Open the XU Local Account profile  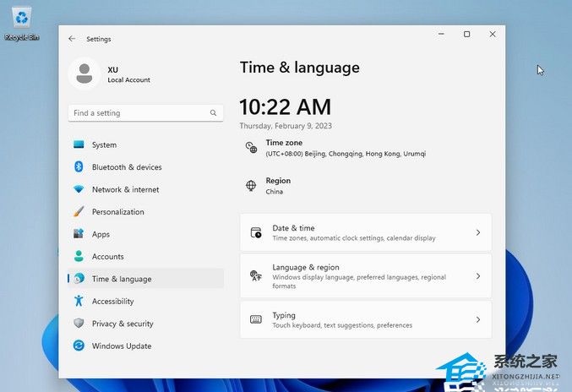click(84, 74)
